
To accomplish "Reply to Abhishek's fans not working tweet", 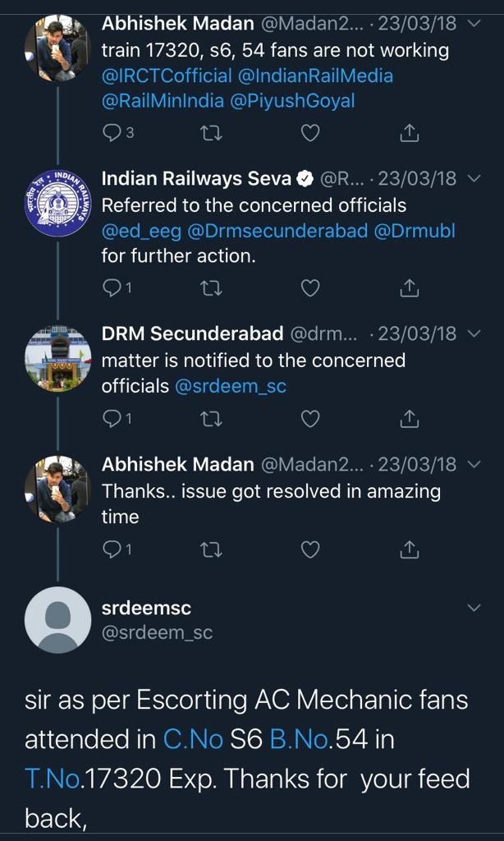I will click(x=112, y=131).
